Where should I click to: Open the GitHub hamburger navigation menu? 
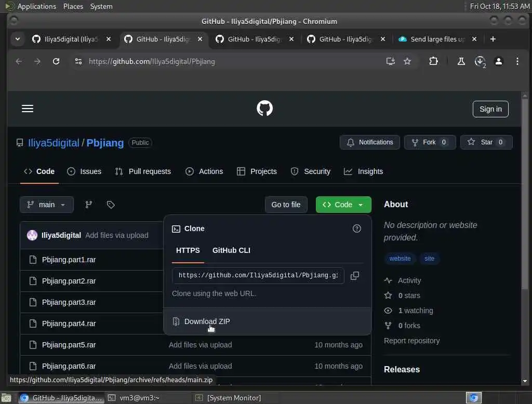tap(28, 109)
